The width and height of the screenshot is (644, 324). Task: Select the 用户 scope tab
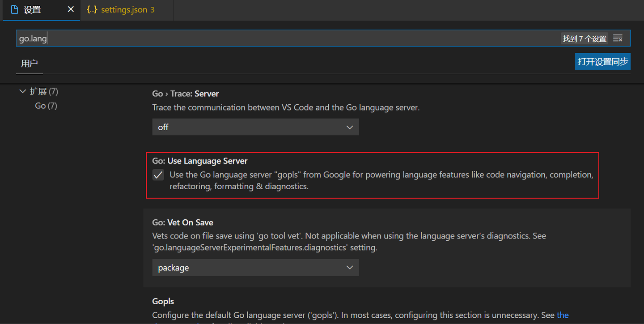pos(29,64)
